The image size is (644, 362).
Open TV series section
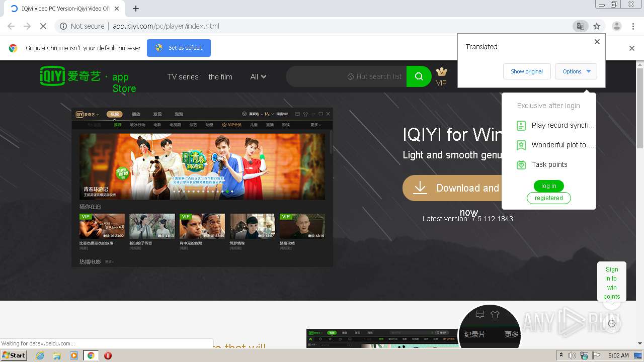pyautogui.click(x=183, y=76)
